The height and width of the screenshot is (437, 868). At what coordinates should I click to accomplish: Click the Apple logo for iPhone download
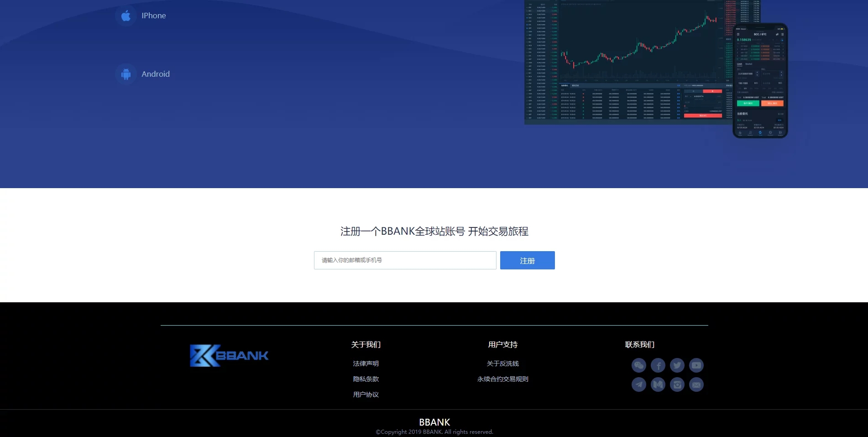(x=125, y=16)
